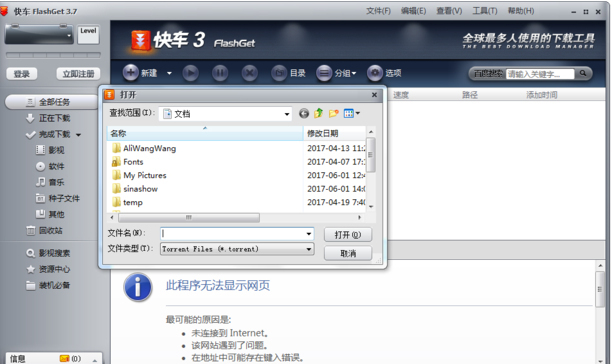Click the Create new folder icon
Screen dimensions: 612x364
333,114
